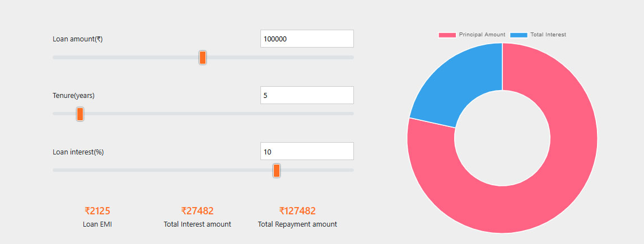Click the ₹127482 total repayment value
Screen dimensions: 644x244
click(x=297, y=211)
